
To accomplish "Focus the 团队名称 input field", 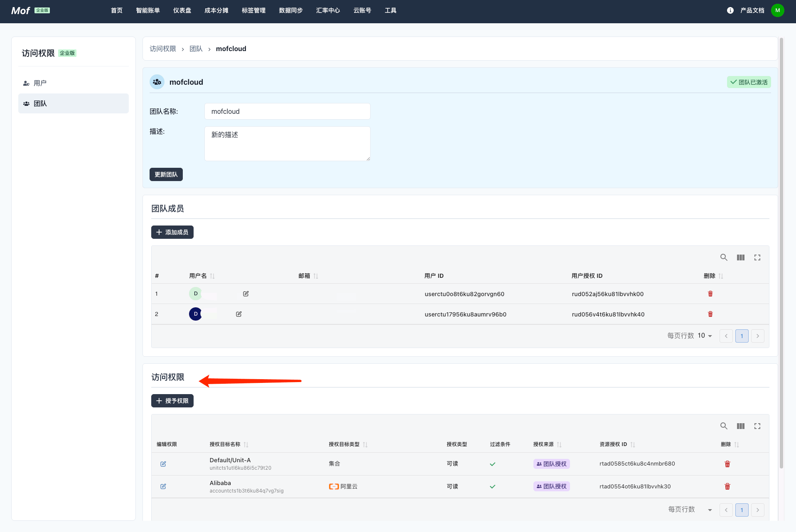I will [x=287, y=111].
